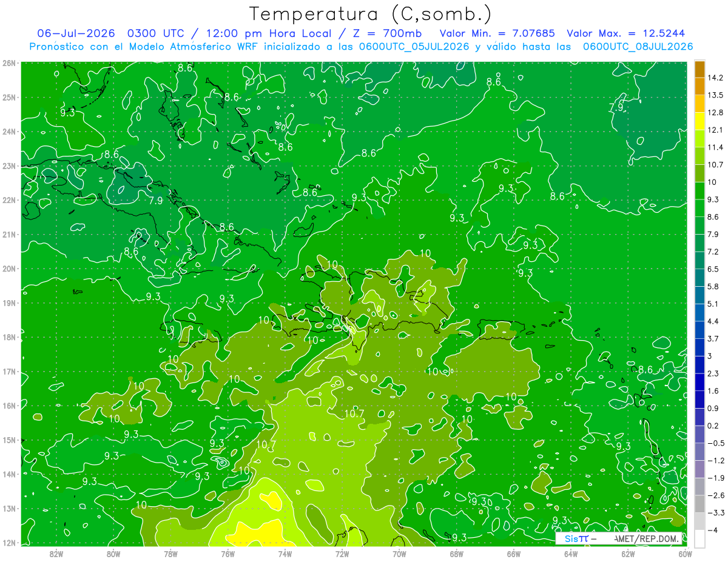Click the "0600UTC_08JUL2026" valid-until time text
The image size is (728, 562).
(x=638, y=47)
